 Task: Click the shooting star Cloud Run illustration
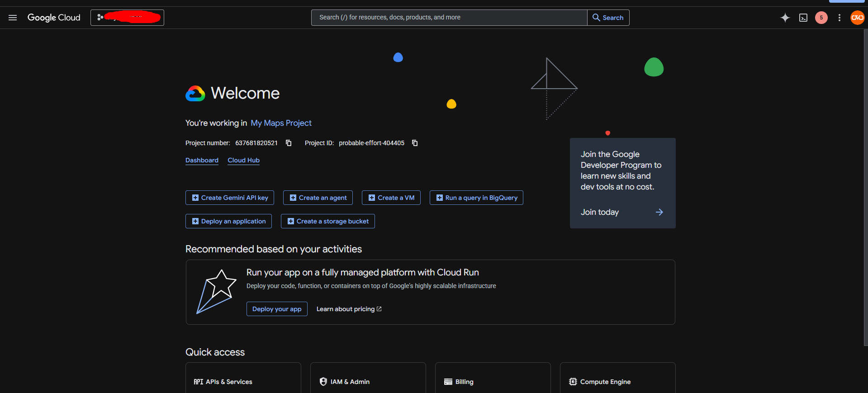coord(216,292)
